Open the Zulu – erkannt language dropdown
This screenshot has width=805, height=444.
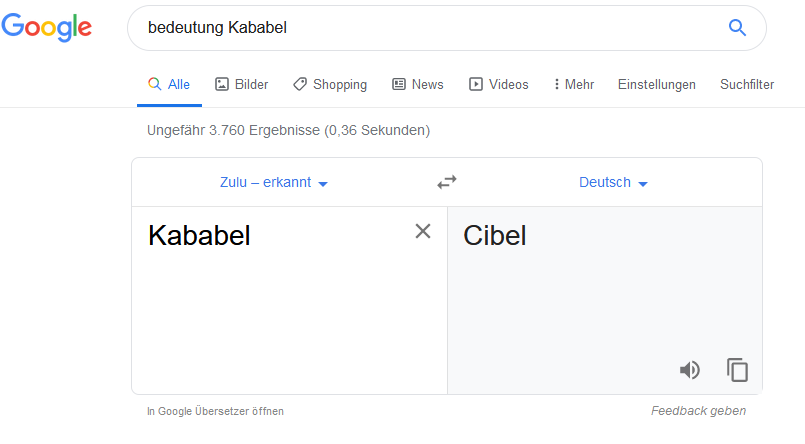[x=274, y=182]
